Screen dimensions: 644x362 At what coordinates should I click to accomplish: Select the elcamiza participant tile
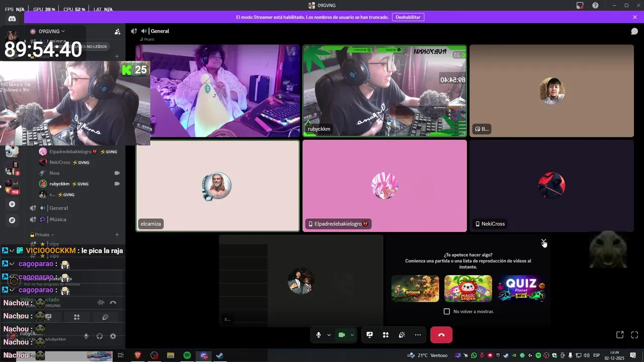(x=218, y=186)
